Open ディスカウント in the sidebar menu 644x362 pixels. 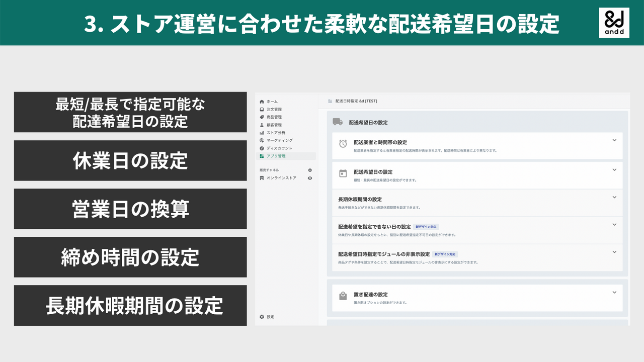click(279, 148)
